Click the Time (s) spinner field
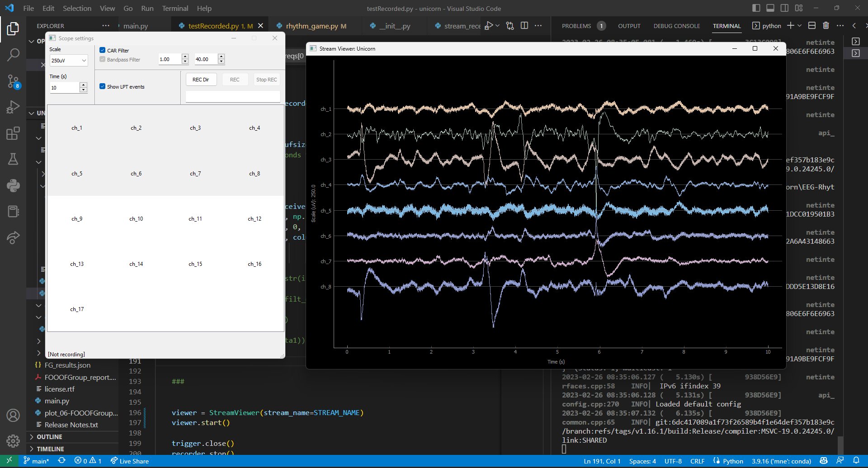Image resolution: width=868 pixels, height=468 pixels. pyautogui.click(x=65, y=88)
